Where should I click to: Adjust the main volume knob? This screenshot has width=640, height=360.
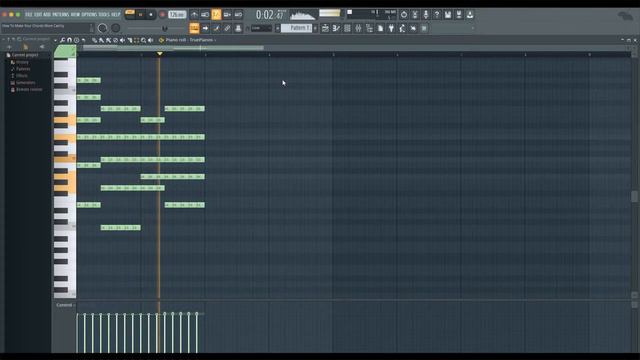(x=102, y=28)
